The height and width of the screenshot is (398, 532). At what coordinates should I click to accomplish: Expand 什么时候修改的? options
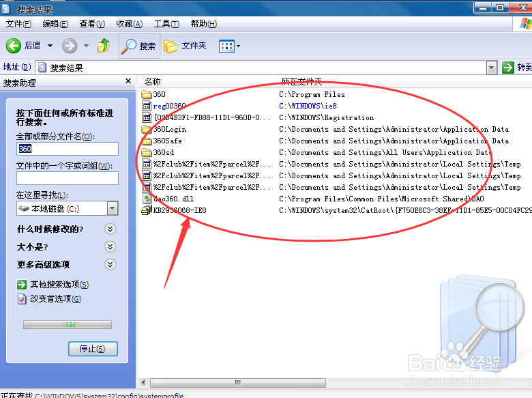pos(110,229)
